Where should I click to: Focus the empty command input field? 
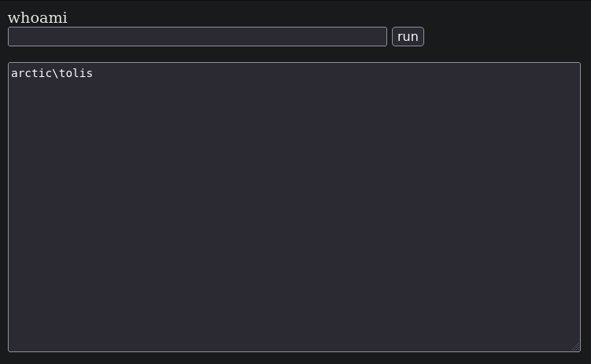(198, 36)
